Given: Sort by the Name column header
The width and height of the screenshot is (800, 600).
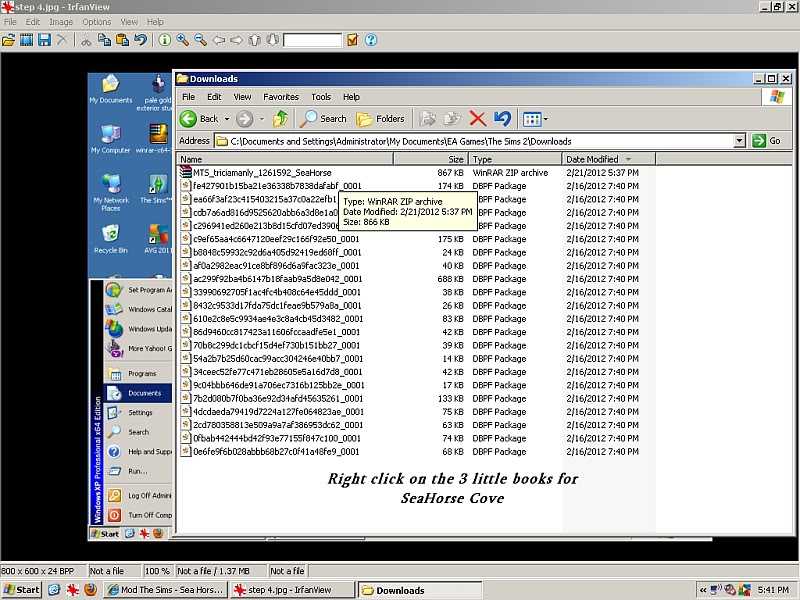Looking at the screenshot, I should [285, 159].
